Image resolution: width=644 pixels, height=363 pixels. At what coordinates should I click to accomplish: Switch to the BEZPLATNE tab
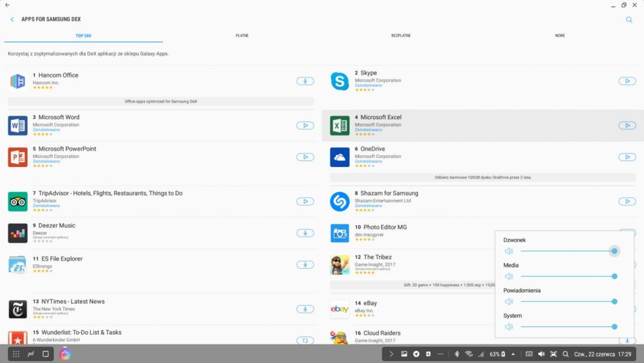click(401, 35)
